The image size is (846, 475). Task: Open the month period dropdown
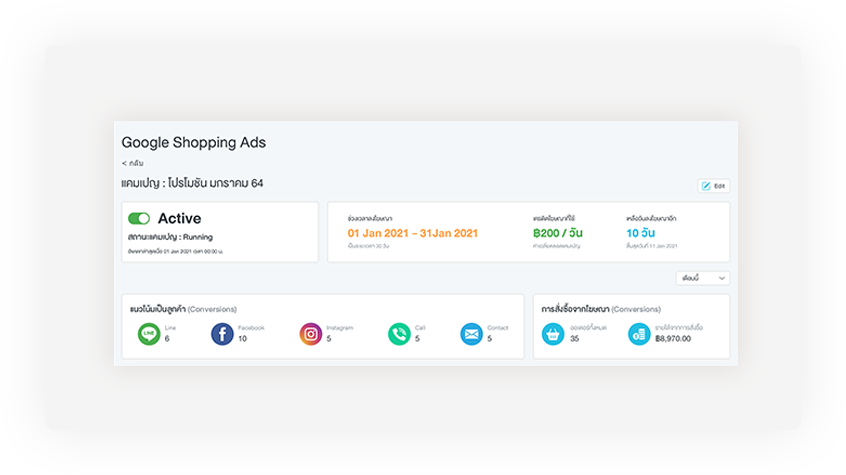click(x=702, y=278)
